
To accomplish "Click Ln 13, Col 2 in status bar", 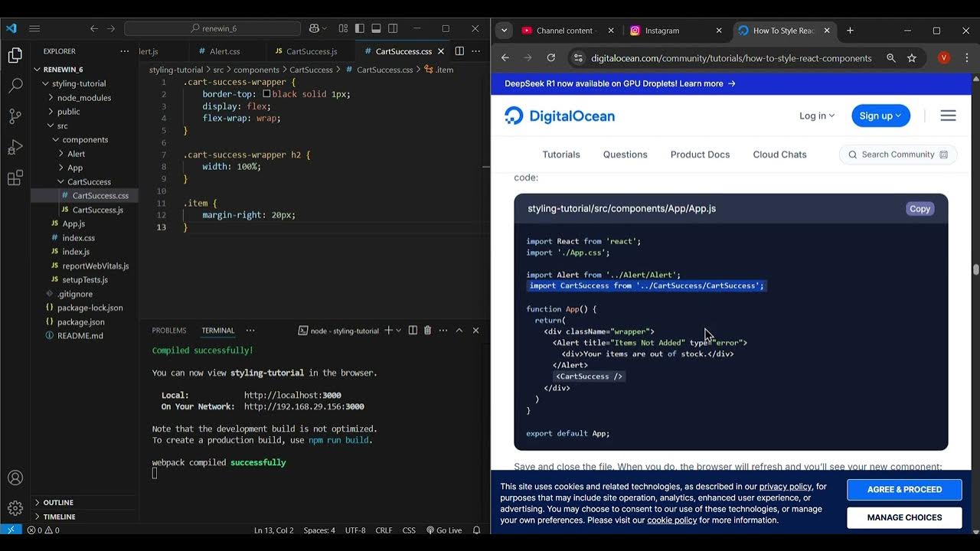I will click(274, 530).
